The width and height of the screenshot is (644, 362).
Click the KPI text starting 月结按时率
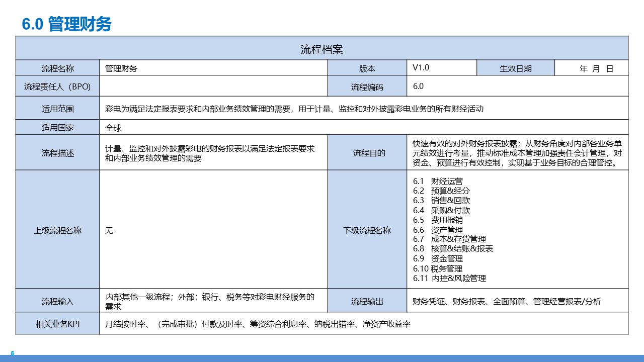tap(258, 324)
